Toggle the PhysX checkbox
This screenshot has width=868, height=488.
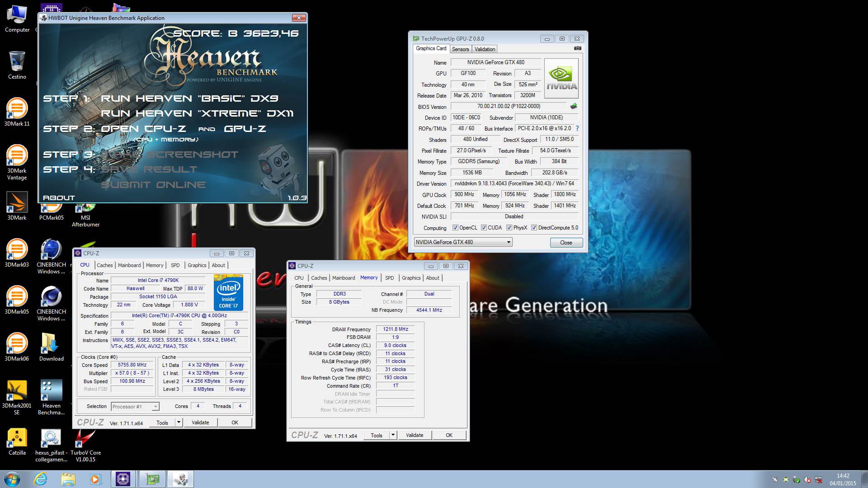click(x=509, y=228)
